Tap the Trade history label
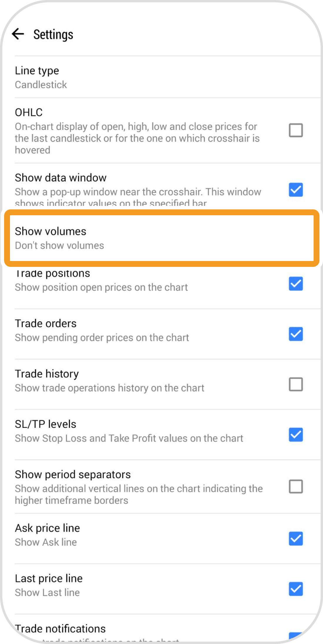The height and width of the screenshot is (644, 323). [47, 374]
